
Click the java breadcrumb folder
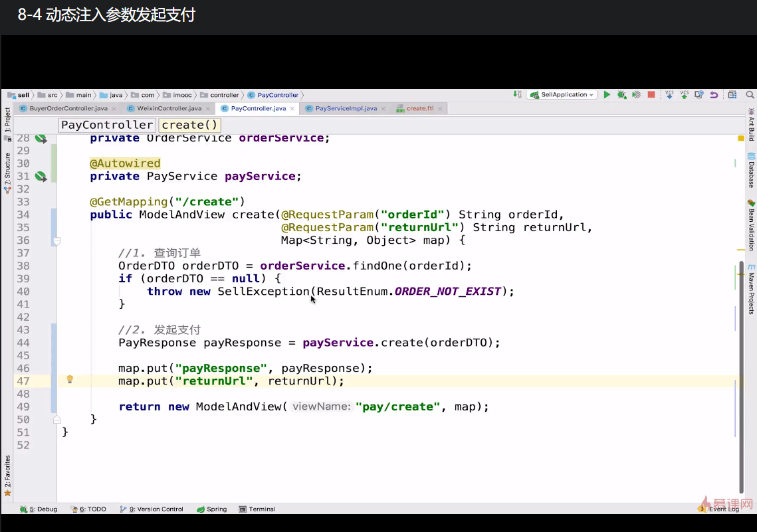point(111,95)
